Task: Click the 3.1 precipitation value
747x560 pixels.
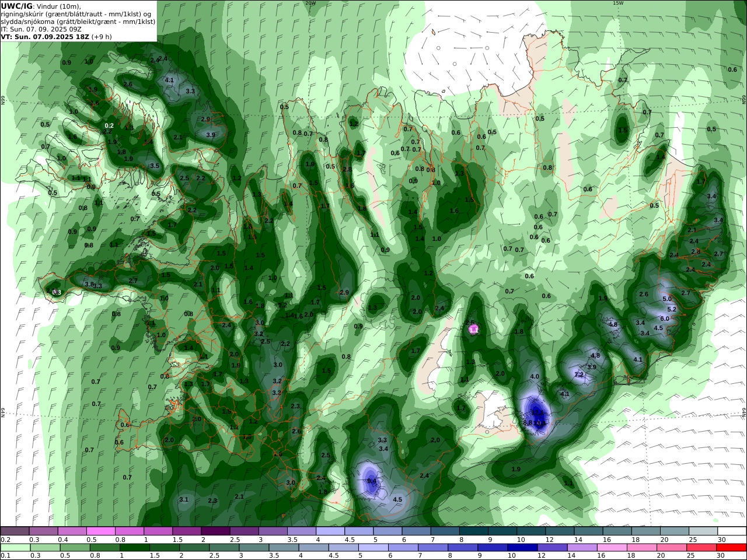Action: point(184,499)
